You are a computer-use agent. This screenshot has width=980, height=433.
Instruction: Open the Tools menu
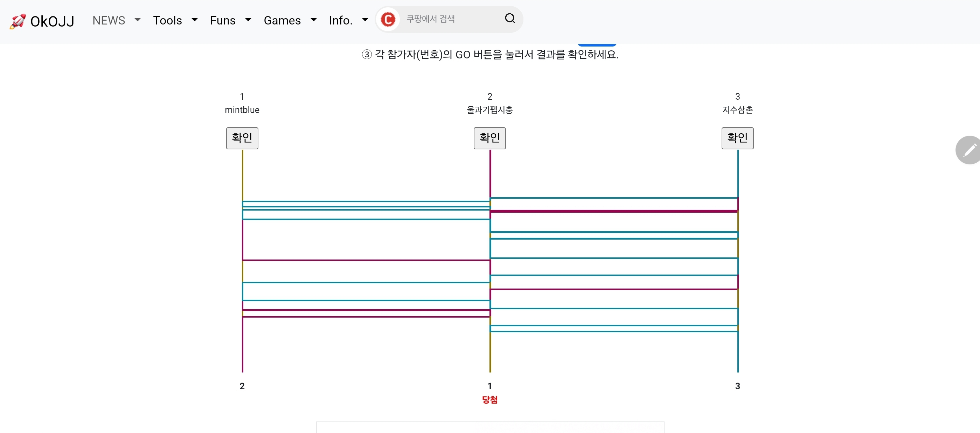(167, 21)
